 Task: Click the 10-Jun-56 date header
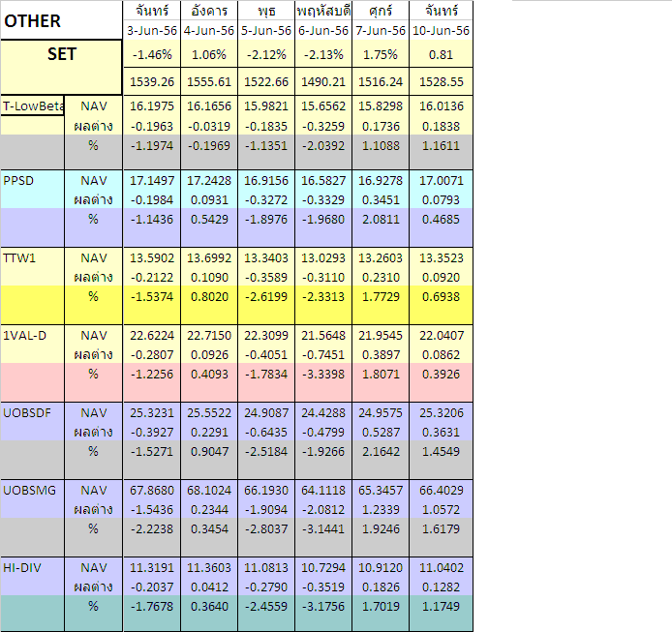click(441, 31)
